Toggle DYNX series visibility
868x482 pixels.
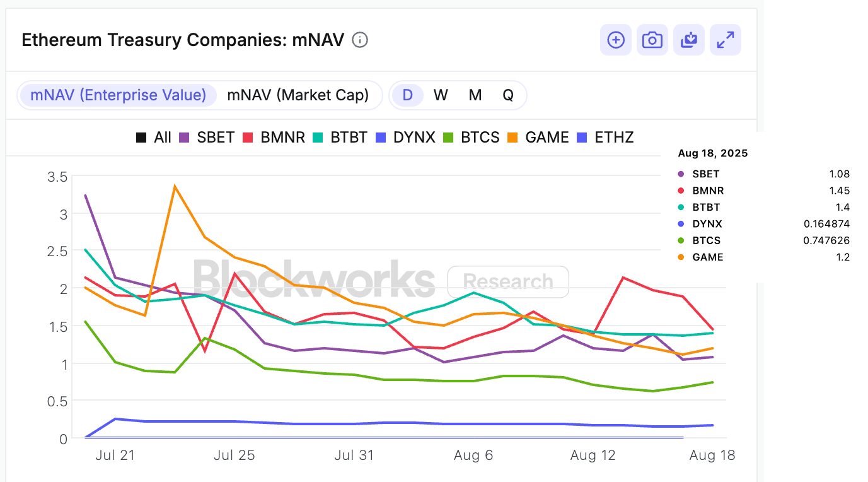pyautogui.click(x=405, y=138)
